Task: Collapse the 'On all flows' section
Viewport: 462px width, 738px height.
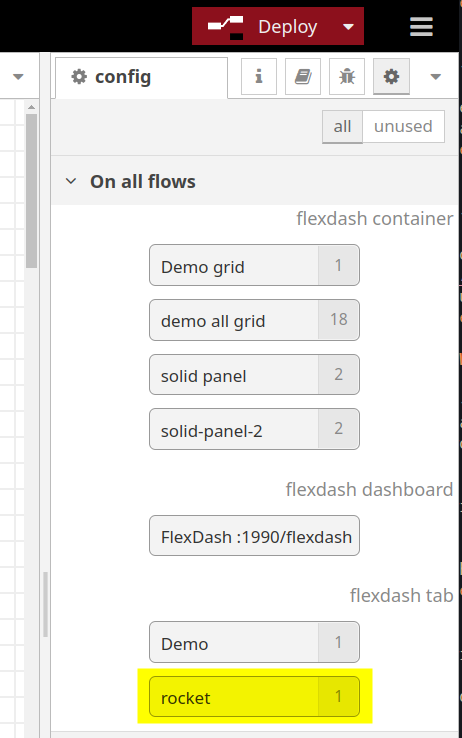Action: point(71,181)
